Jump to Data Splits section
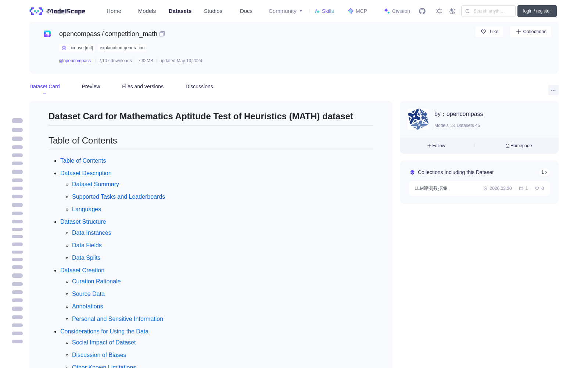 point(86,258)
